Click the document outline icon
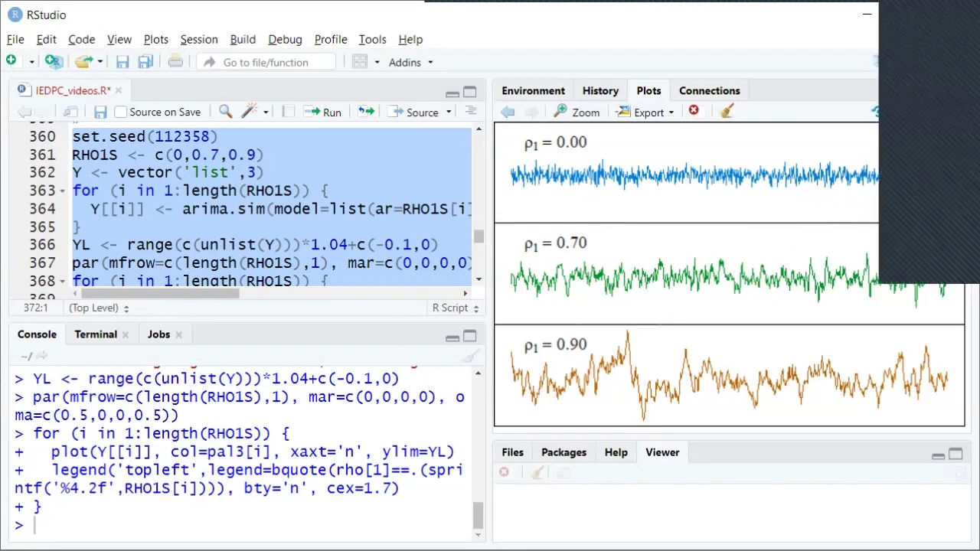980x551 pixels. click(470, 112)
